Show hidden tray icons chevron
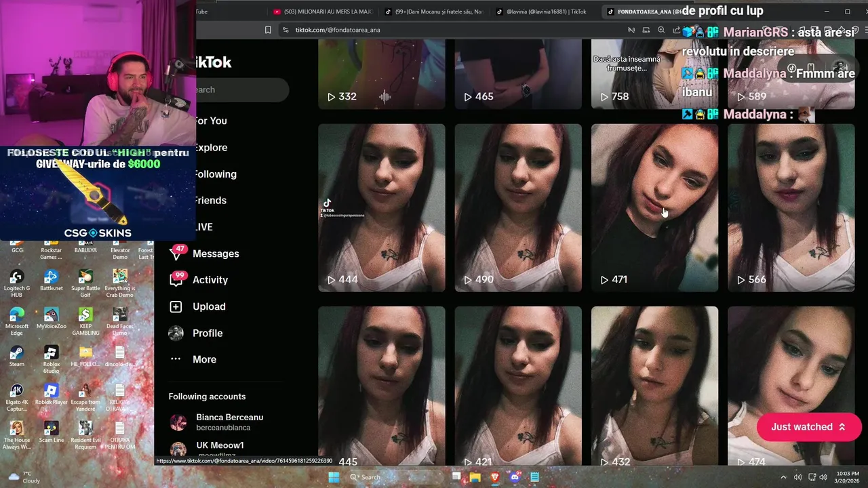 coord(783,477)
